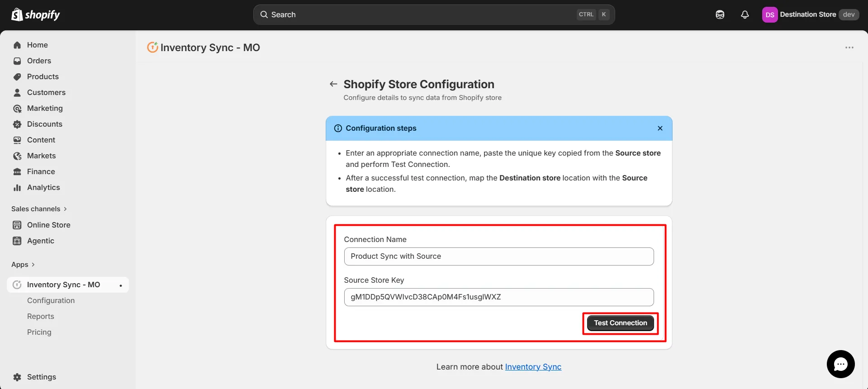Click the Shopify logo
This screenshot has width=868, height=389.
point(36,14)
